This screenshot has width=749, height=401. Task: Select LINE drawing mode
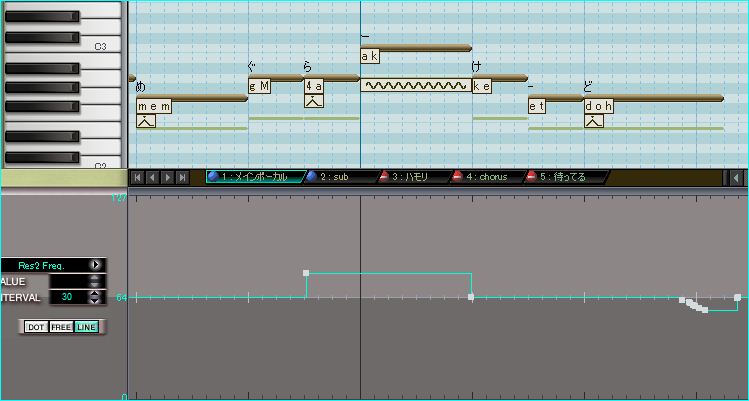point(86,327)
